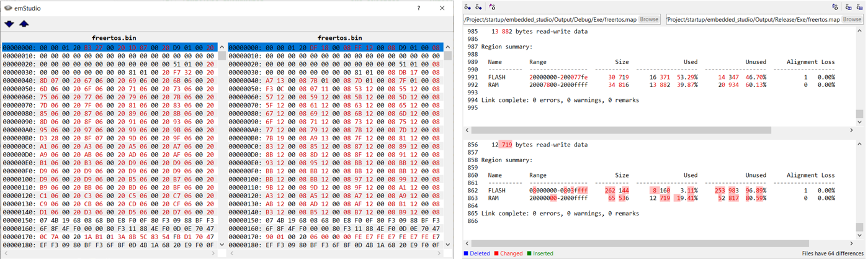Click line 863 RAM row in the lower map

pos(650,198)
